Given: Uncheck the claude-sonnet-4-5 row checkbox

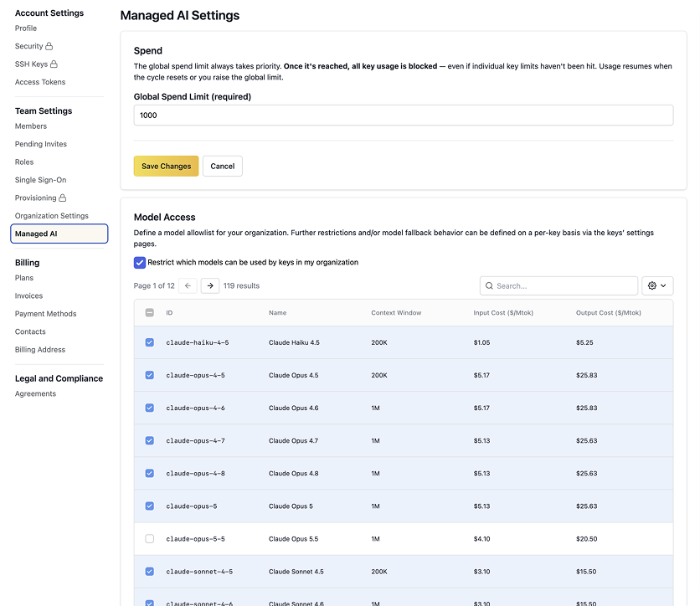Looking at the screenshot, I should (150, 571).
